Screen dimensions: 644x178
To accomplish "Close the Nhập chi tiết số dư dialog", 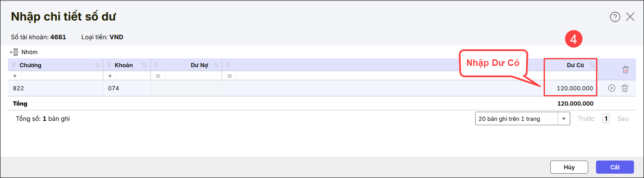I will pos(630,17).
